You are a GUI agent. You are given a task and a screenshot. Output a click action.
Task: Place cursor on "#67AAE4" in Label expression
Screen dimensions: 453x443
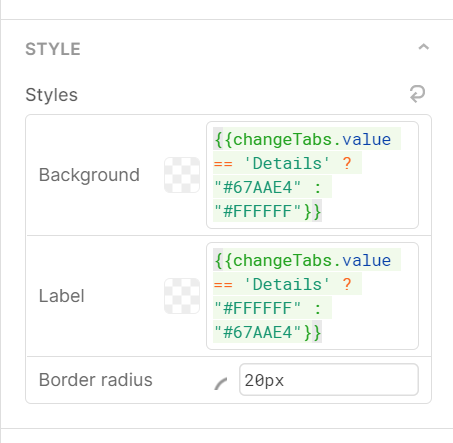[x=257, y=332]
